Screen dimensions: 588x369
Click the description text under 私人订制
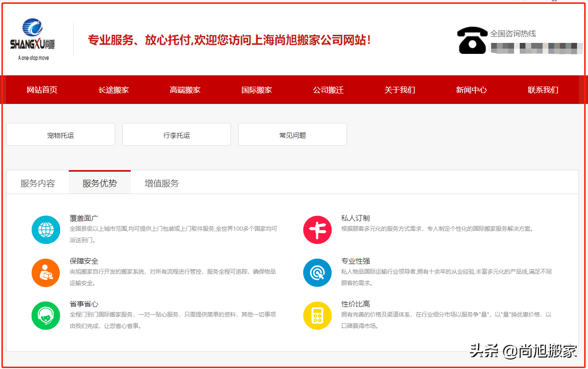pos(437,229)
